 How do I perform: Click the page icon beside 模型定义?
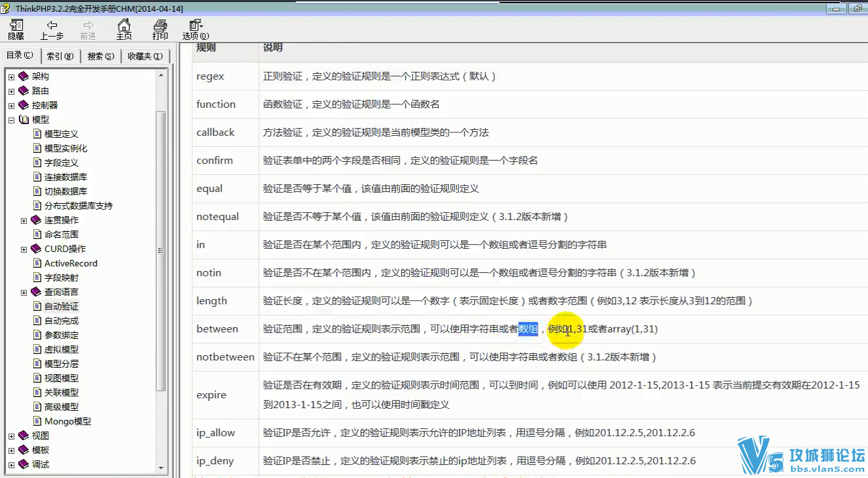pos(37,134)
